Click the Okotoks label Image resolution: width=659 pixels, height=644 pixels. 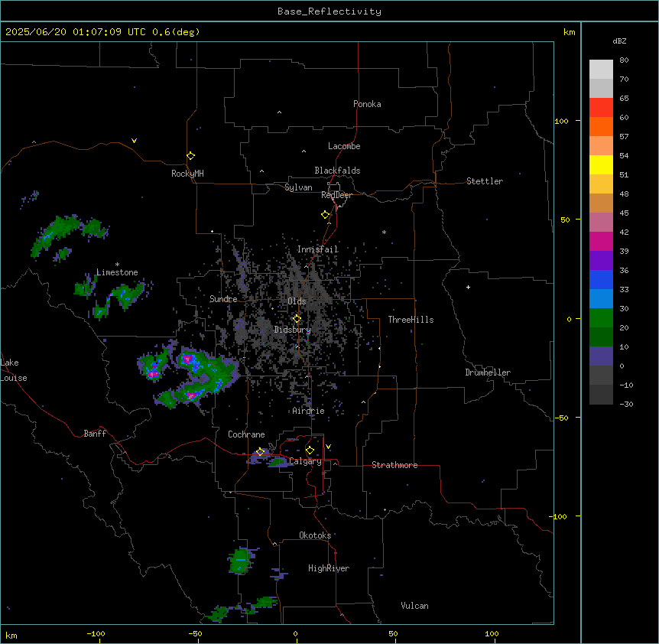pos(315,535)
